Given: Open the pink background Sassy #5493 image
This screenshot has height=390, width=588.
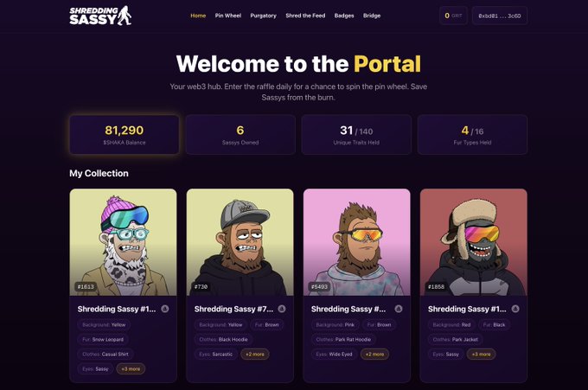Looking at the screenshot, I should click(x=356, y=242).
